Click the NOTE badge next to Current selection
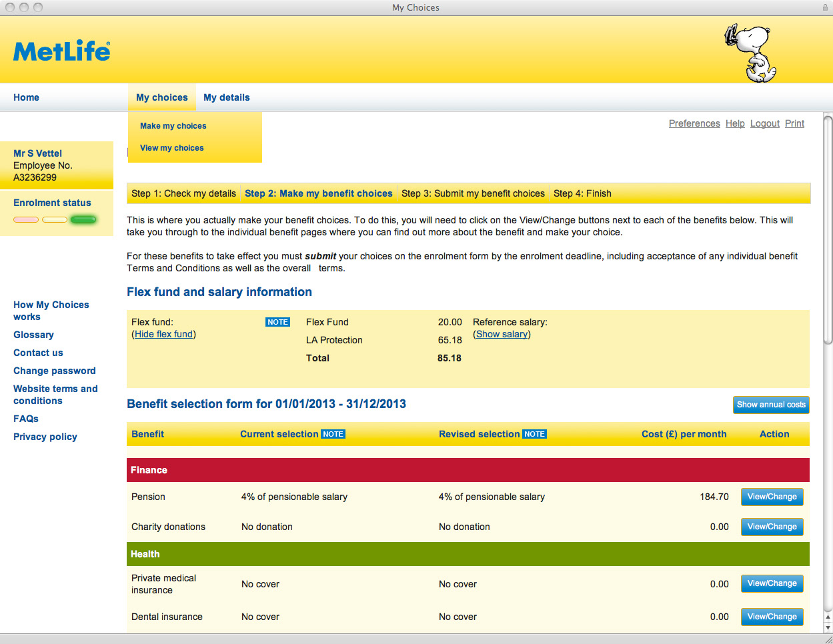833x644 pixels. 333,434
